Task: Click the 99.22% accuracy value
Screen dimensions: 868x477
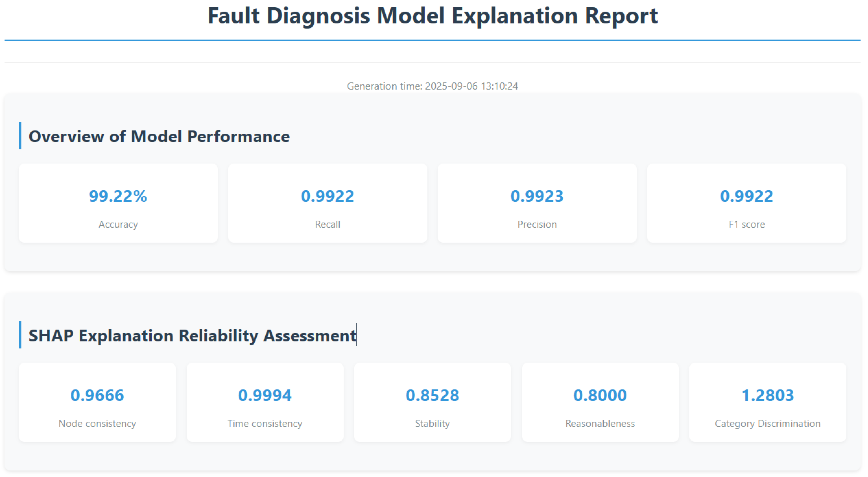Action: (x=118, y=196)
